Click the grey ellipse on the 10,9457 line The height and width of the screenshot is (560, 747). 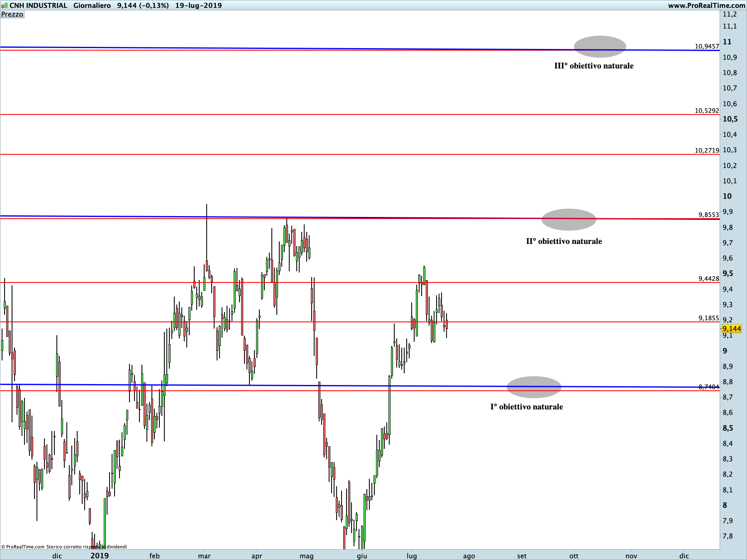tap(600, 46)
